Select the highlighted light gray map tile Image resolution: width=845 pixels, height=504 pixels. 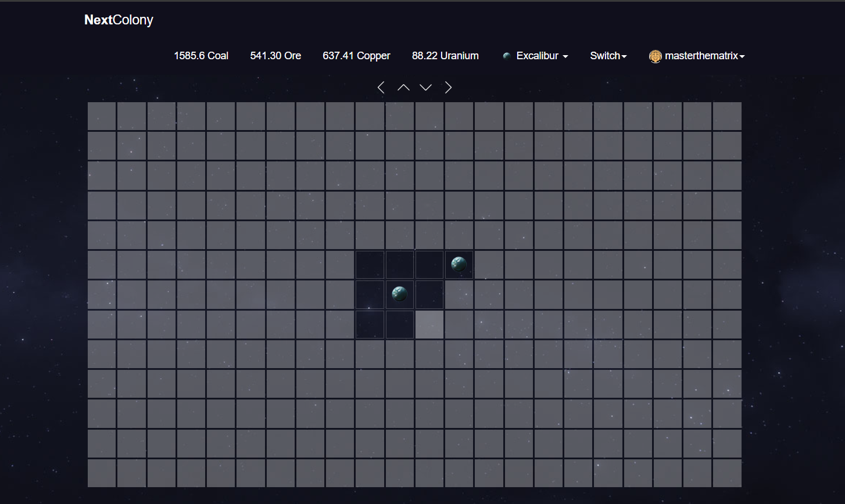coord(429,325)
